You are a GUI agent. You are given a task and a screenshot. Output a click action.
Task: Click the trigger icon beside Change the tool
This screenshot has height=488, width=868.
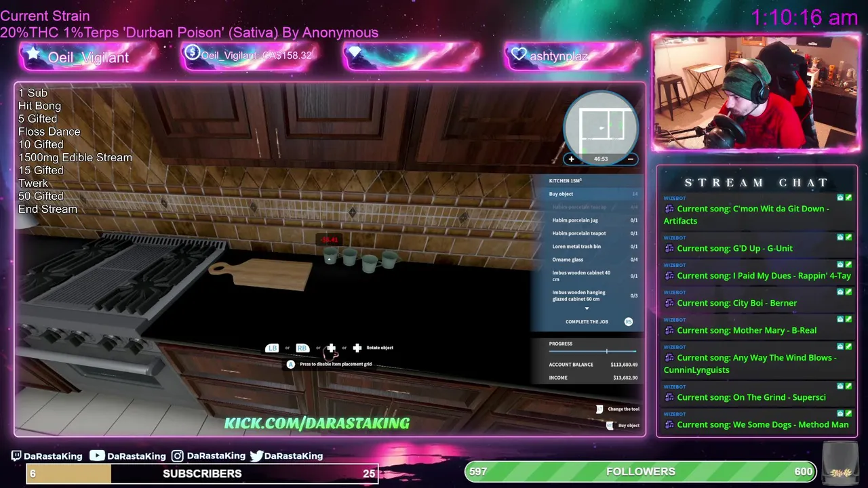pos(599,409)
